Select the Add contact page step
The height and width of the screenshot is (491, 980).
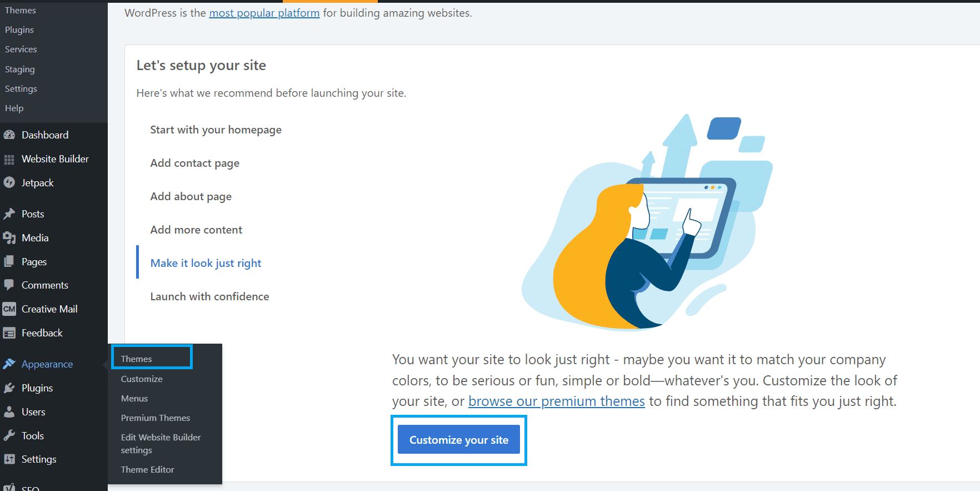click(x=195, y=163)
